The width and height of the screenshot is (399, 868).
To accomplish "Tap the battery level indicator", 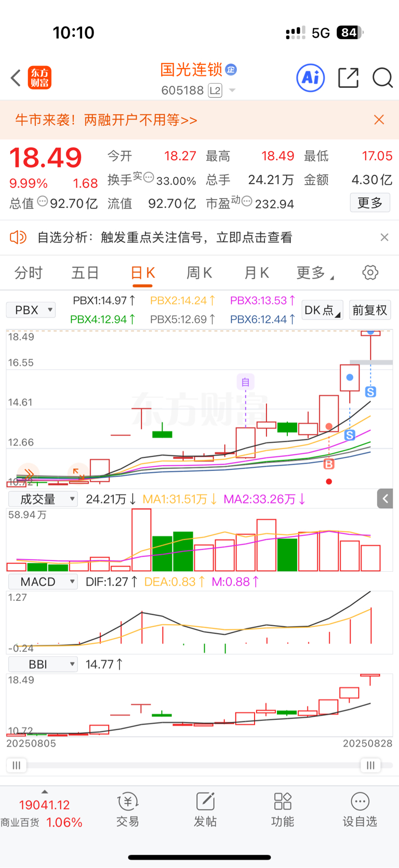I will 350,33.
